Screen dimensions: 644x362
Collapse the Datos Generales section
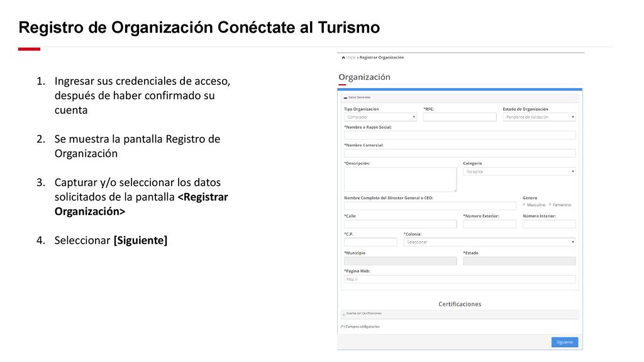(345, 97)
